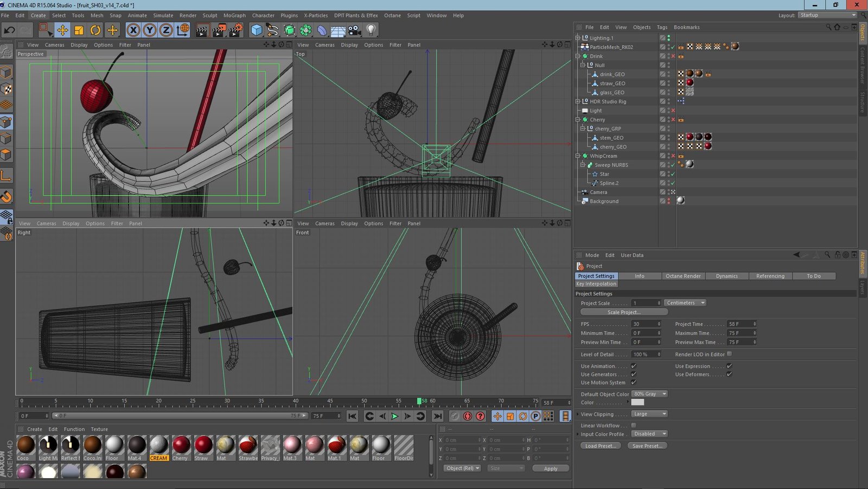Click the Scale Project button
The width and height of the screenshot is (868, 489).
(x=624, y=312)
